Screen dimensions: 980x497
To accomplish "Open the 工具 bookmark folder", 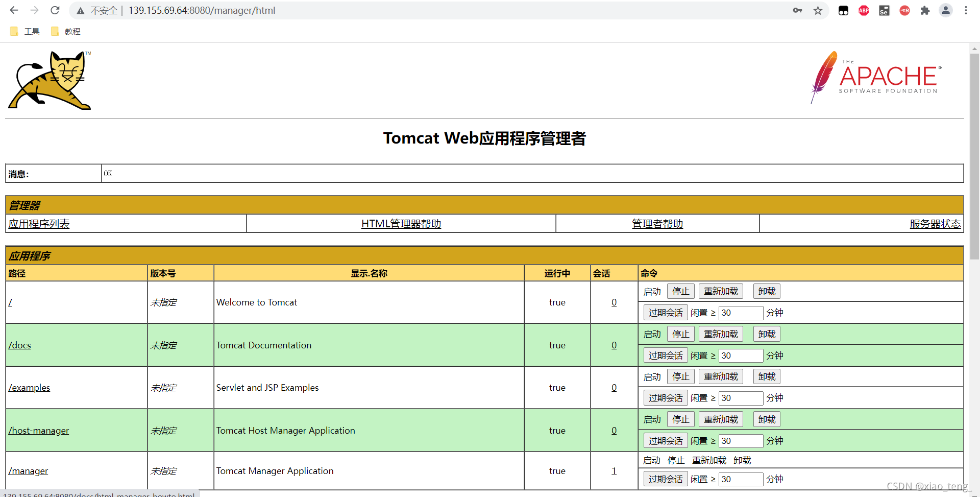I will pyautogui.click(x=25, y=31).
